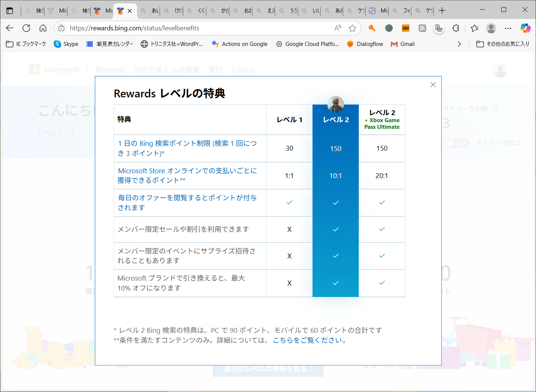Open 潮見表カレンダー bookmark

[110, 44]
